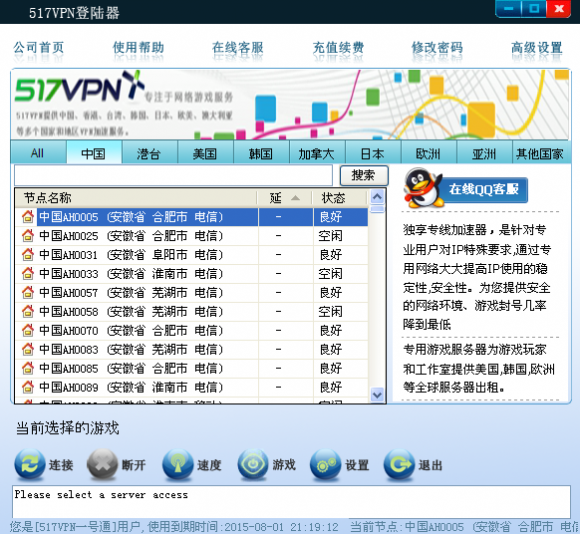Open the 游戏 game selection icon

253,464
